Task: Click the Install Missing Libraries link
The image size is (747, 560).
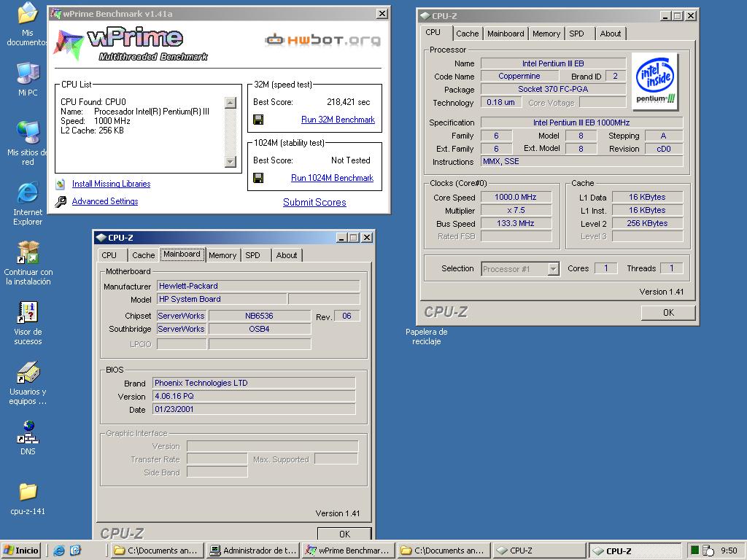Action: coord(111,184)
